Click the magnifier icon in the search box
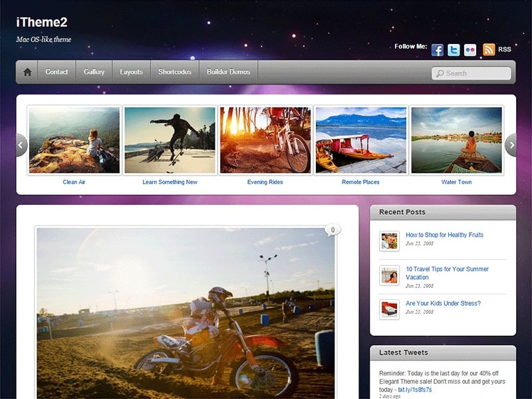 tap(440, 73)
